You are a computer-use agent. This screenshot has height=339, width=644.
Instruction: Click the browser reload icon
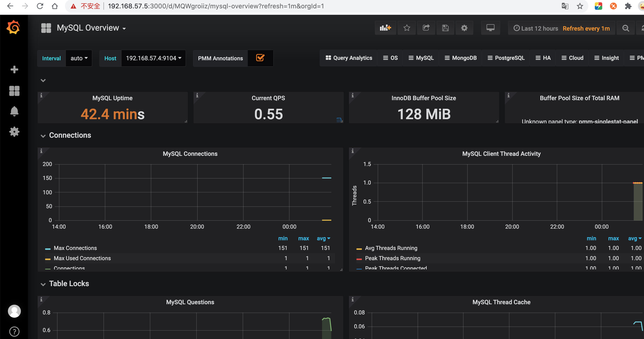pos(40,6)
